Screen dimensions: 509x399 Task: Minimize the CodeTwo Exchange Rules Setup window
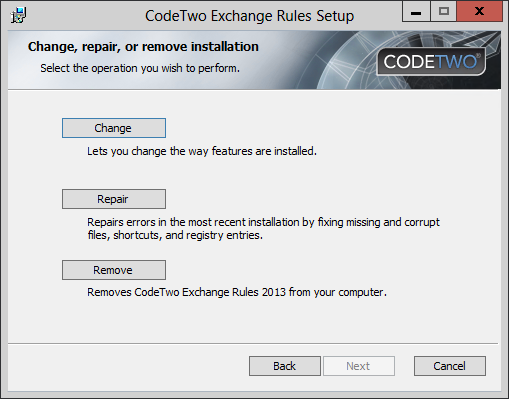coord(416,12)
